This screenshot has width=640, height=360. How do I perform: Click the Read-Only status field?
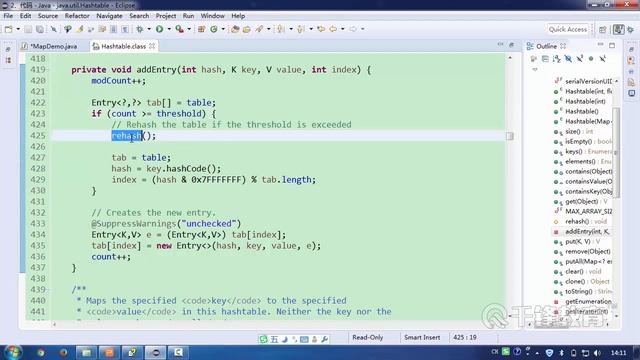368,338
